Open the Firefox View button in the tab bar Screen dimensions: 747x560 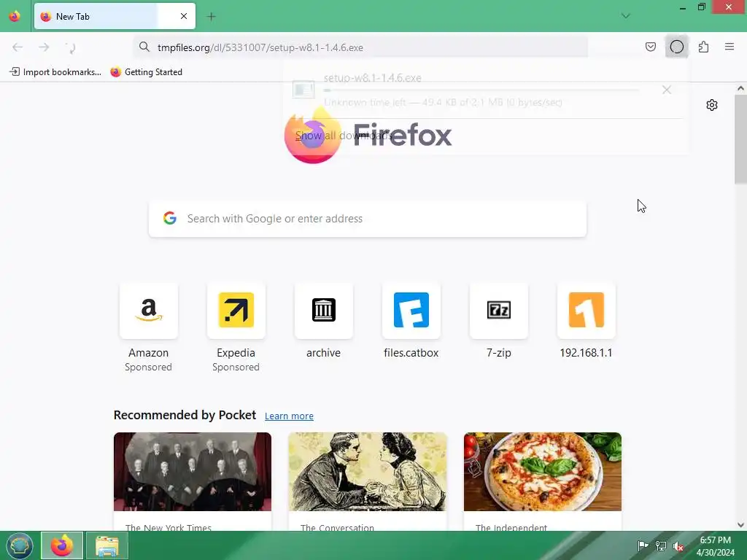pos(15,16)
